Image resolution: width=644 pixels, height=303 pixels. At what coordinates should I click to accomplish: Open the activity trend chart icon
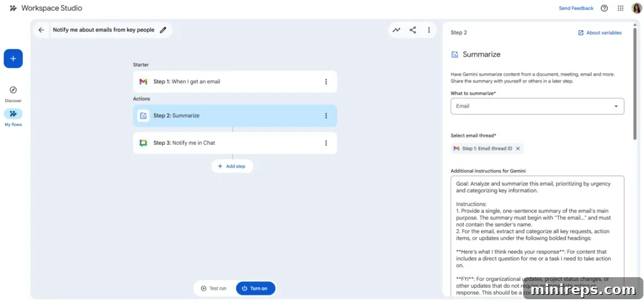(396, 30)
